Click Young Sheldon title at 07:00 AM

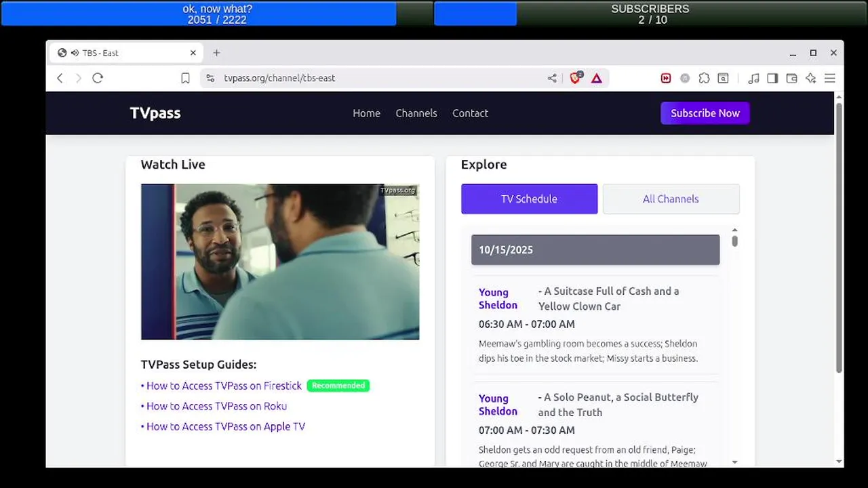coord(498,405)
